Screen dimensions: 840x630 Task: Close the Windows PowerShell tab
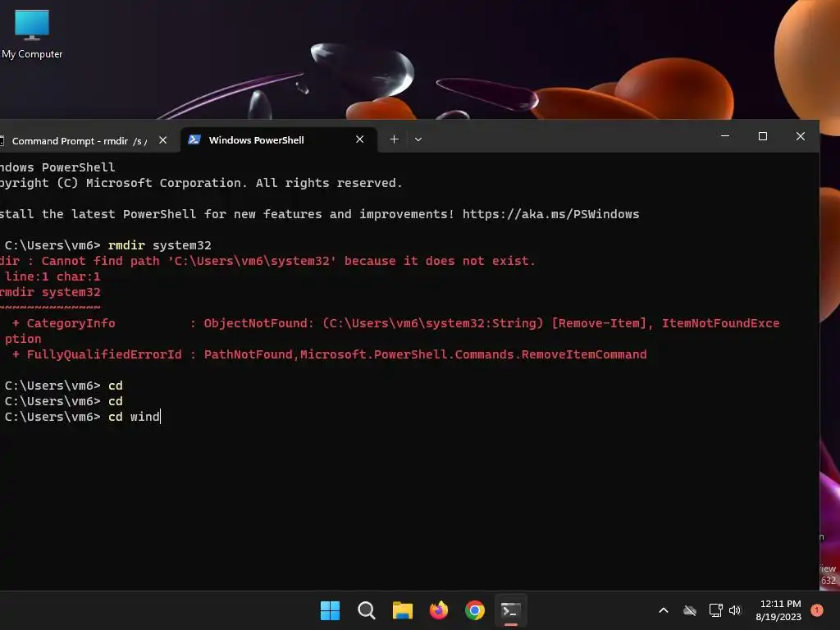coord(360,139)
